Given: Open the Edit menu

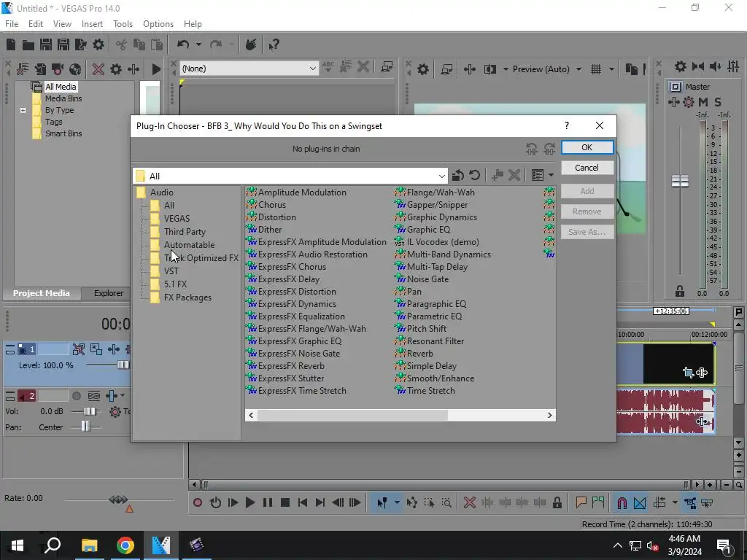Looking at the screenshot, I should 36,24.
